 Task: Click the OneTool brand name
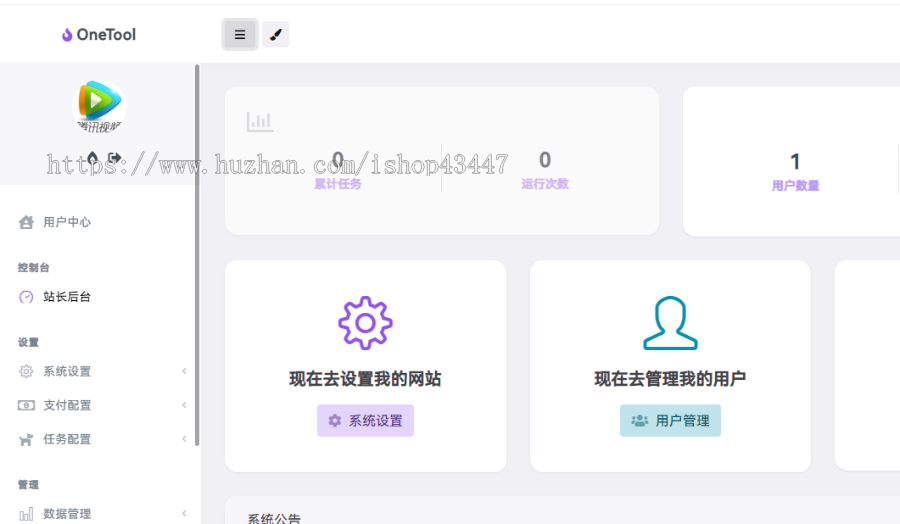pos(106,35)
